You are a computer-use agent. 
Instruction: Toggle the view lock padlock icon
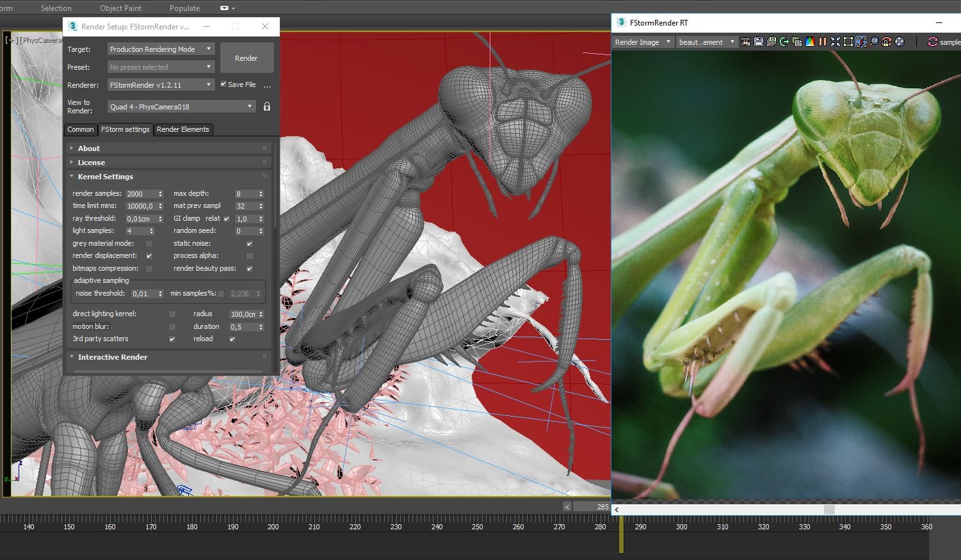point(267,107)
